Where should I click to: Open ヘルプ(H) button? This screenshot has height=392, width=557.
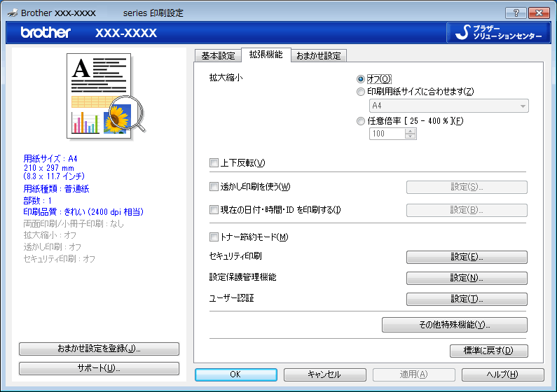[x=503, y=374]
